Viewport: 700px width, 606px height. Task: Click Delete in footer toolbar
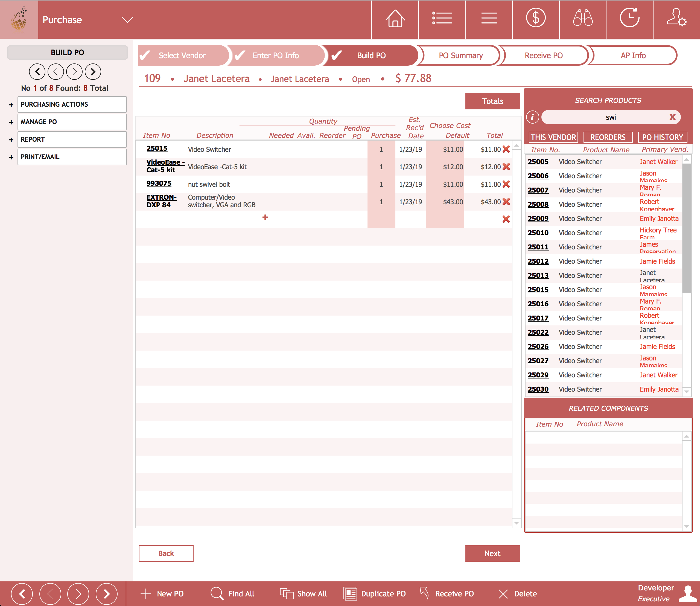[517, 594]
